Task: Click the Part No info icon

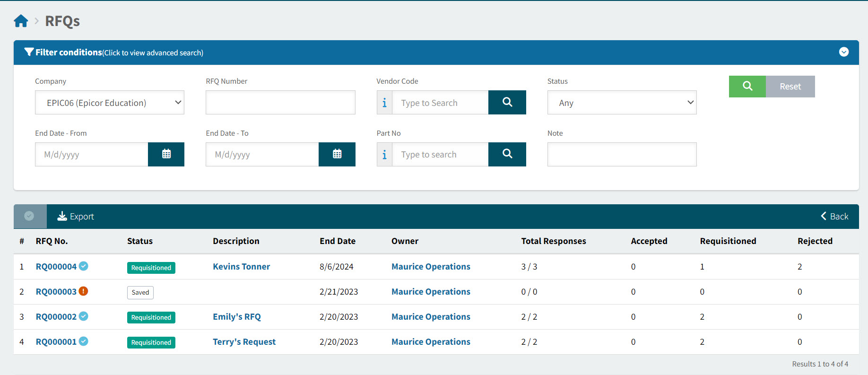Action: (x=384, y=155)
